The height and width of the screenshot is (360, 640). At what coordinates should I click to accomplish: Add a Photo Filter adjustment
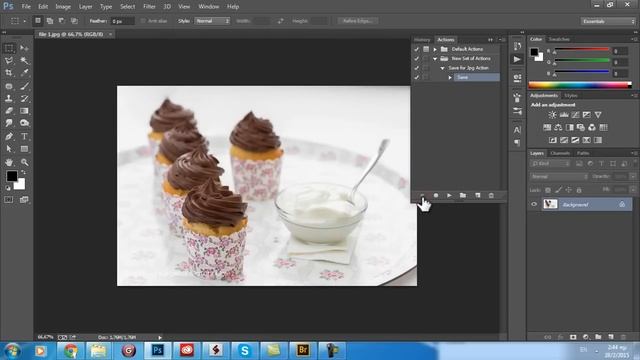[x=581, y=127]
